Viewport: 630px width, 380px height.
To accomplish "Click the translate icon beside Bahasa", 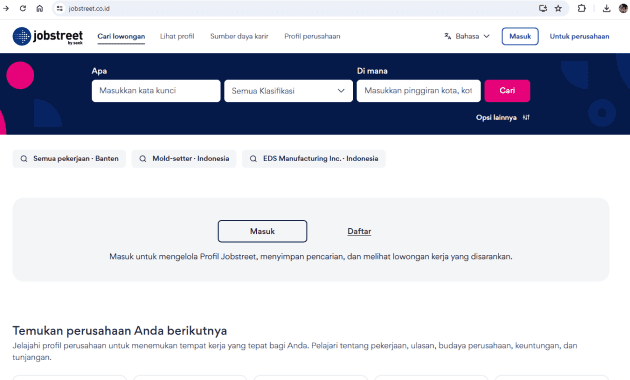I will tap(448, 36).
